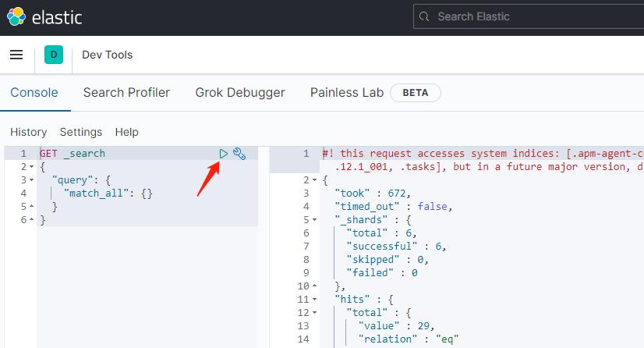The width and height of the screenshot is (644, 348).
Task: Open the hamburger navigation menu
Action: (x=16, y=55)
